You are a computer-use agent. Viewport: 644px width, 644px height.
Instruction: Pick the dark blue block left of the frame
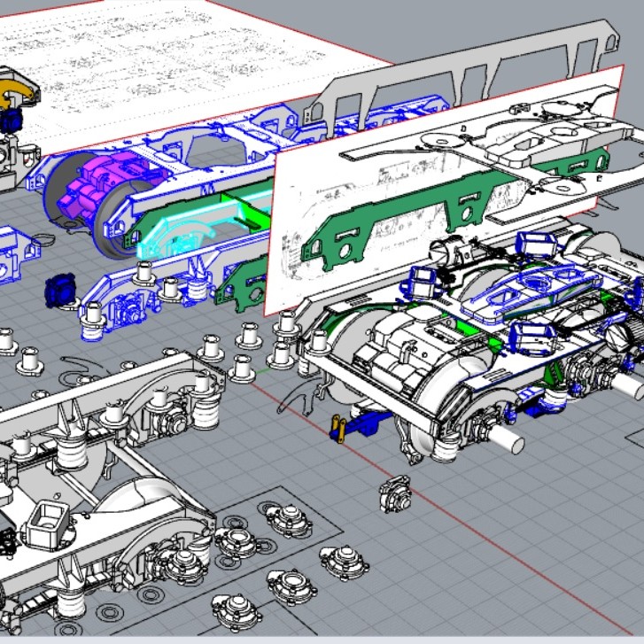(x=60, y=291)
